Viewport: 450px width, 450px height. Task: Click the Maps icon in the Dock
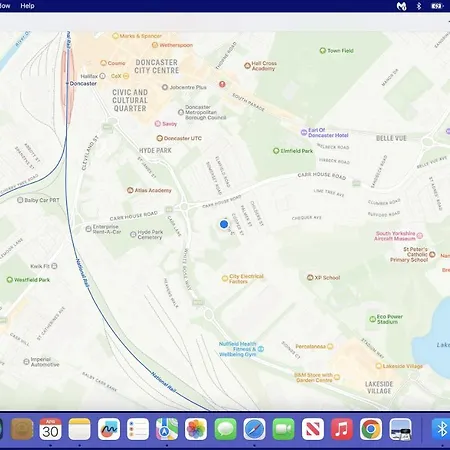tap(167, 429)
